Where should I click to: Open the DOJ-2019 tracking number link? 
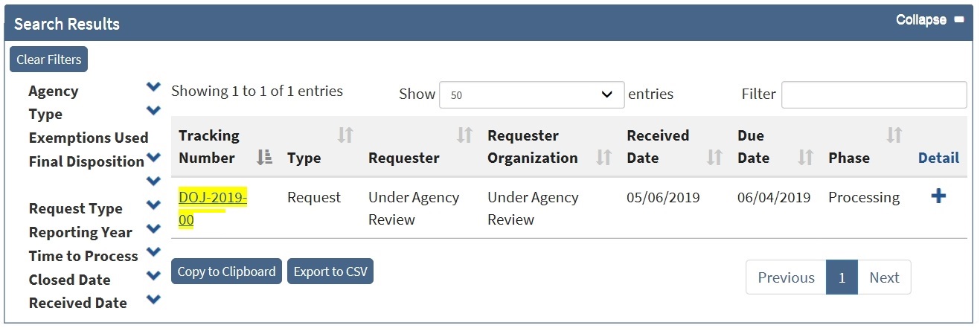pos(212,198)
